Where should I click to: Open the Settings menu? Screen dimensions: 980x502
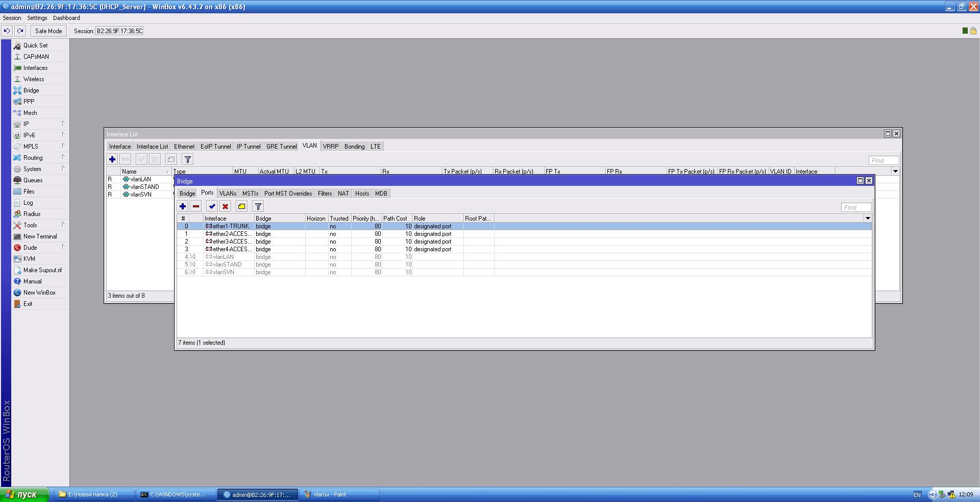37,18
